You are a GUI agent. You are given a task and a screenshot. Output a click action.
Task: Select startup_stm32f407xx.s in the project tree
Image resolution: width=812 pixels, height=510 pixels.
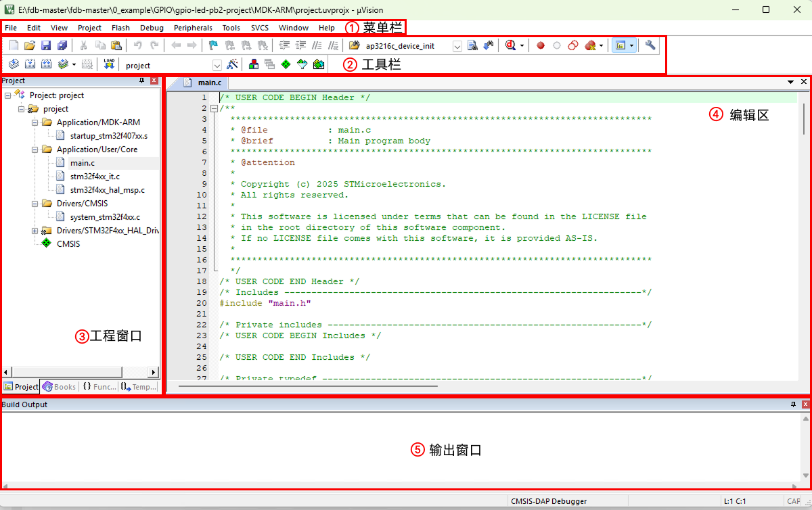[x=108, y=136]
